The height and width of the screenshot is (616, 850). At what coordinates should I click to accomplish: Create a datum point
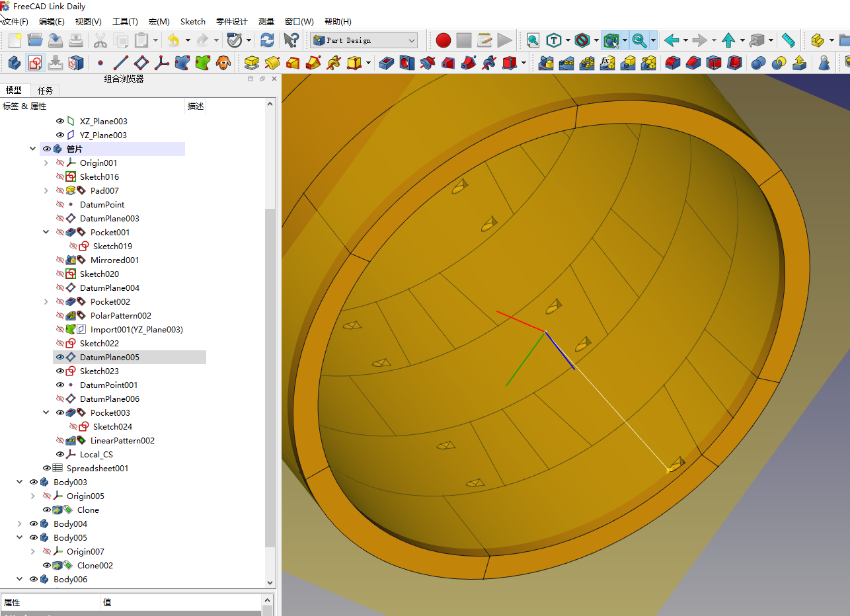tap(100, 63)
